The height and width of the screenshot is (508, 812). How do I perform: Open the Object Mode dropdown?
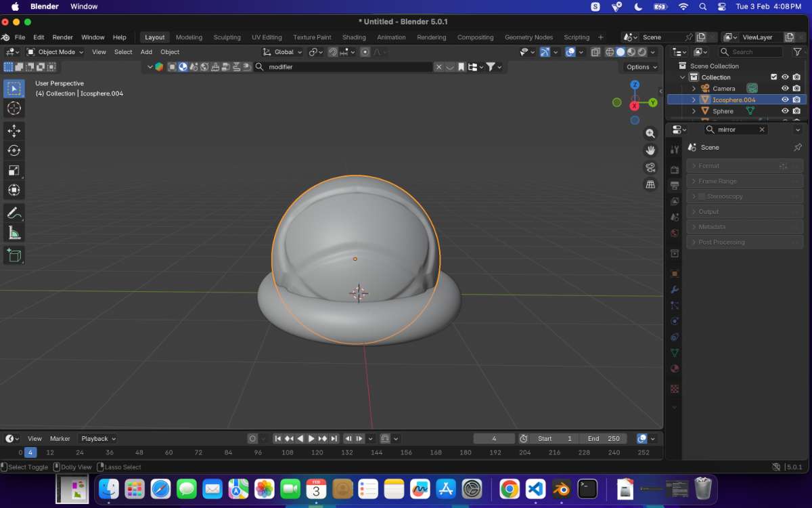coord(55,52)
